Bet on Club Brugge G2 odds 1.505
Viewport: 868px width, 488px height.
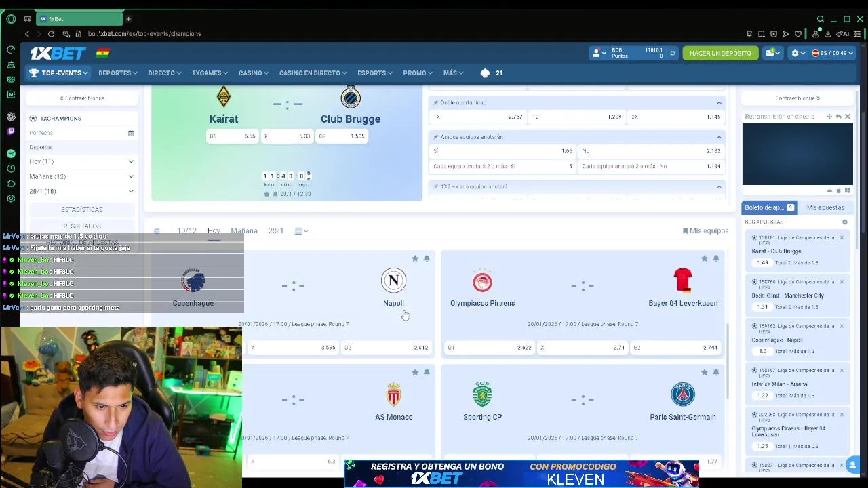[342, 136]
